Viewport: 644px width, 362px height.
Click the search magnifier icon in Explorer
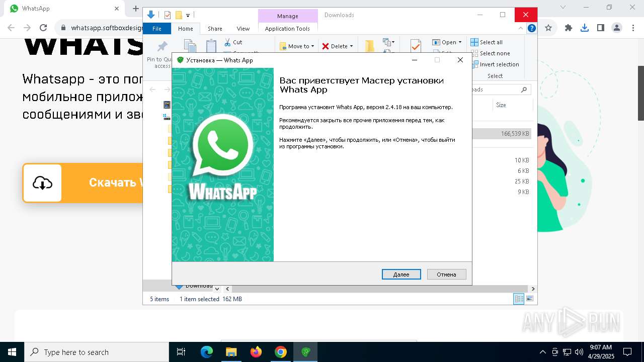(x=524, y=89)
